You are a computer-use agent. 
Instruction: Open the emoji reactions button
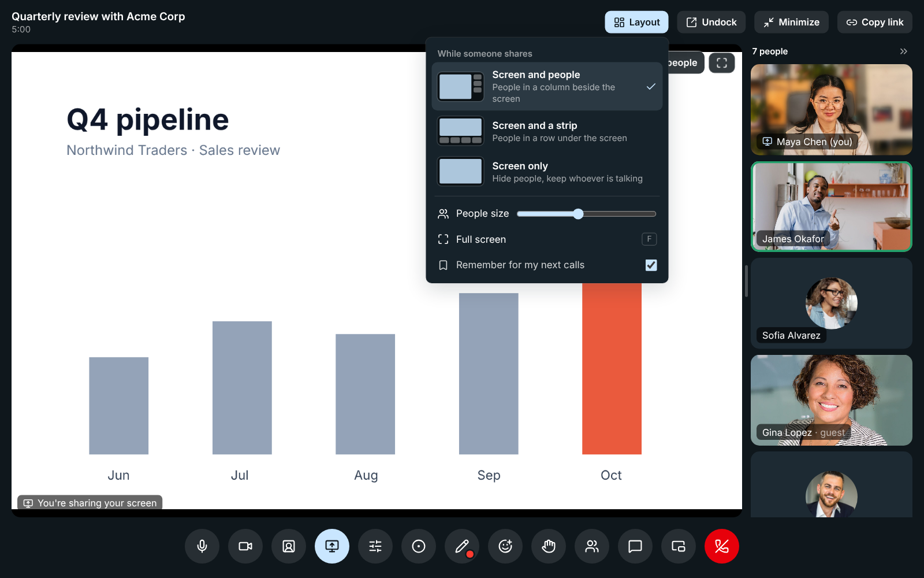505,546
